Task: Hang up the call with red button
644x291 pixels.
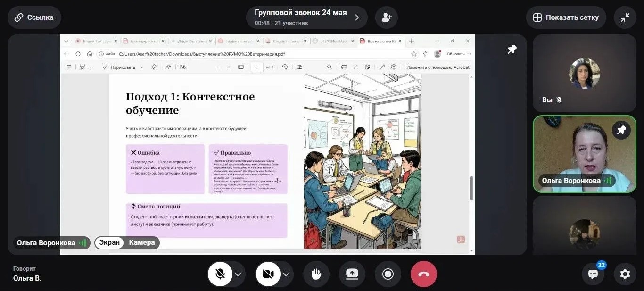Action: point(424,274)
